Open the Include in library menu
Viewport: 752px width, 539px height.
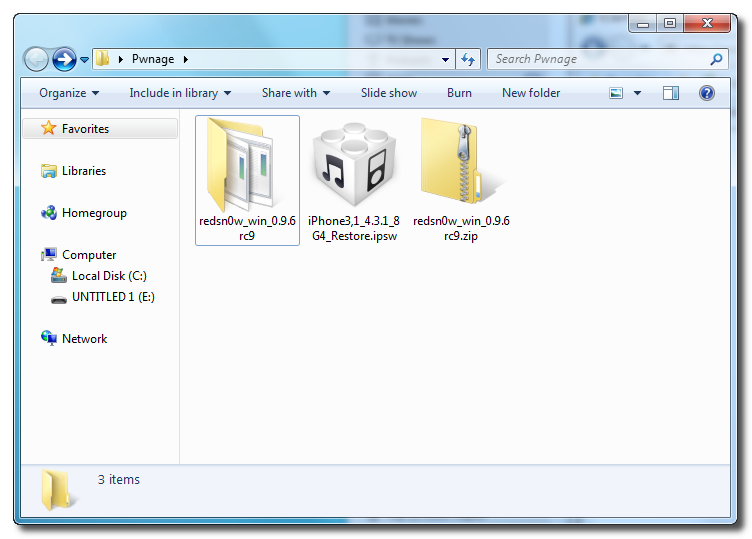[x=180, y=93]
